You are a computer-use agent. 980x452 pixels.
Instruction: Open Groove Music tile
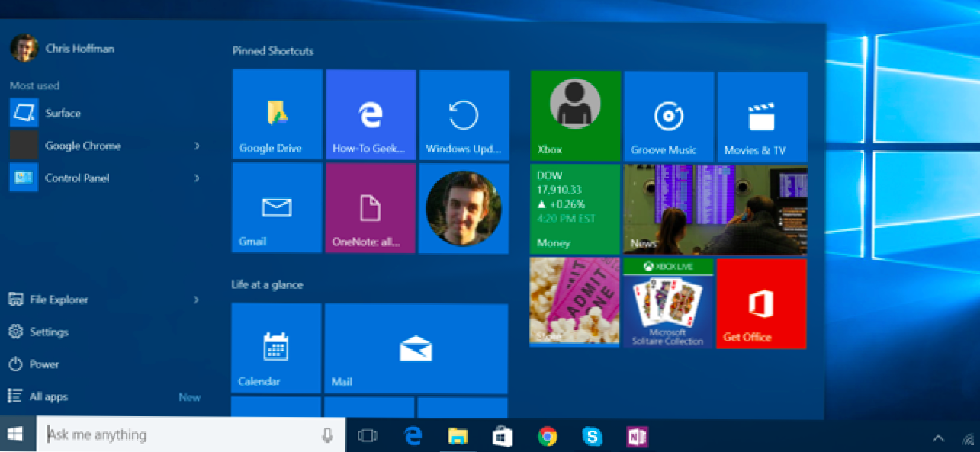669,116
